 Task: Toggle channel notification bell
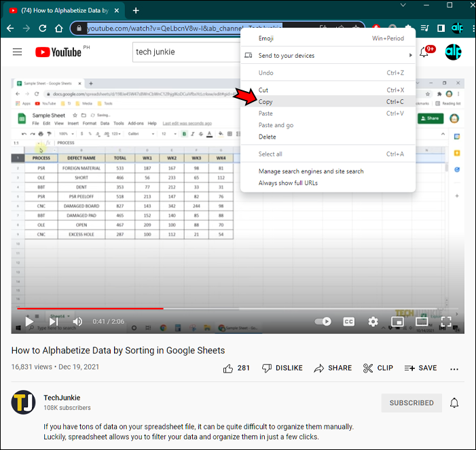(454, 403)
